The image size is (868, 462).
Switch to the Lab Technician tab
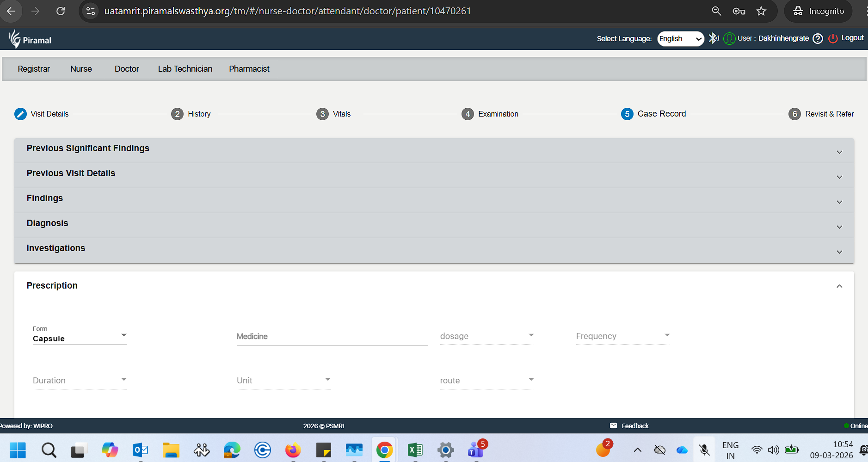[x=185, y=69]
